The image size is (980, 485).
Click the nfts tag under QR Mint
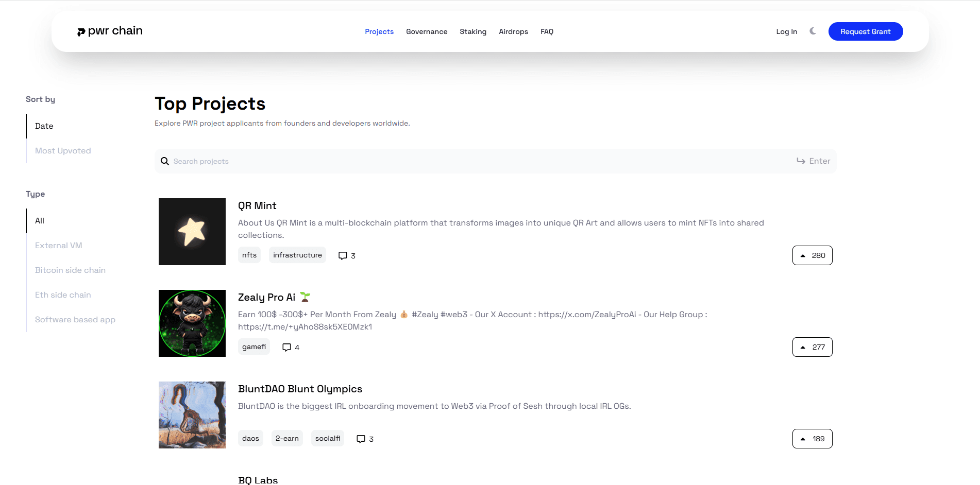(249, 254)
